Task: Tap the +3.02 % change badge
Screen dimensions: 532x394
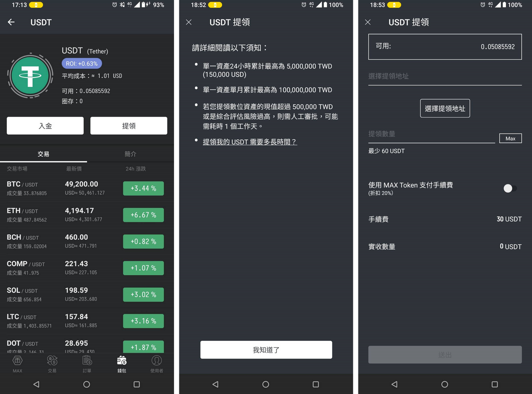Action: click(x=143, y=295)
